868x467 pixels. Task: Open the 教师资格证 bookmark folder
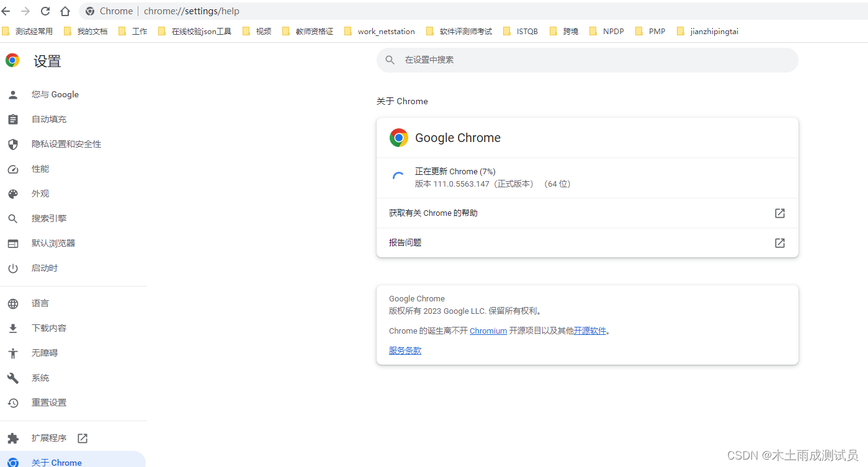308,31
